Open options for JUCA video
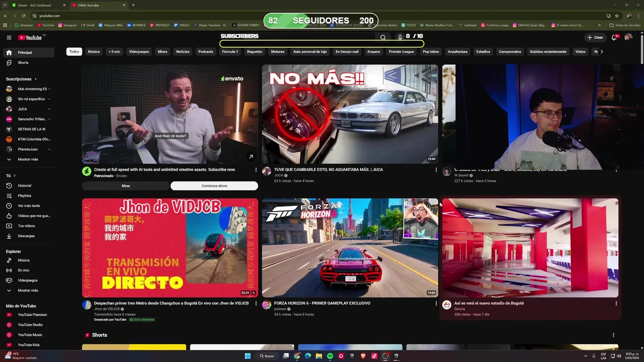Image resolution: width=644 pixels, height=362 pixels. click(436, 170)
